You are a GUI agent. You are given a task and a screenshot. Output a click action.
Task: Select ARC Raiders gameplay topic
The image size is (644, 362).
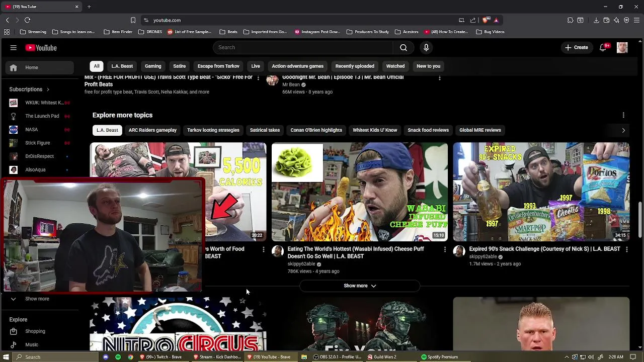pos(152,130)
